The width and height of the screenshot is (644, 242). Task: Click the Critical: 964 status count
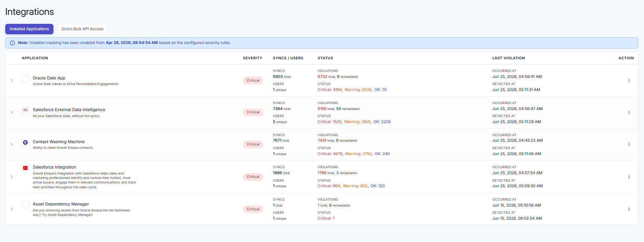tap(329, 186)
